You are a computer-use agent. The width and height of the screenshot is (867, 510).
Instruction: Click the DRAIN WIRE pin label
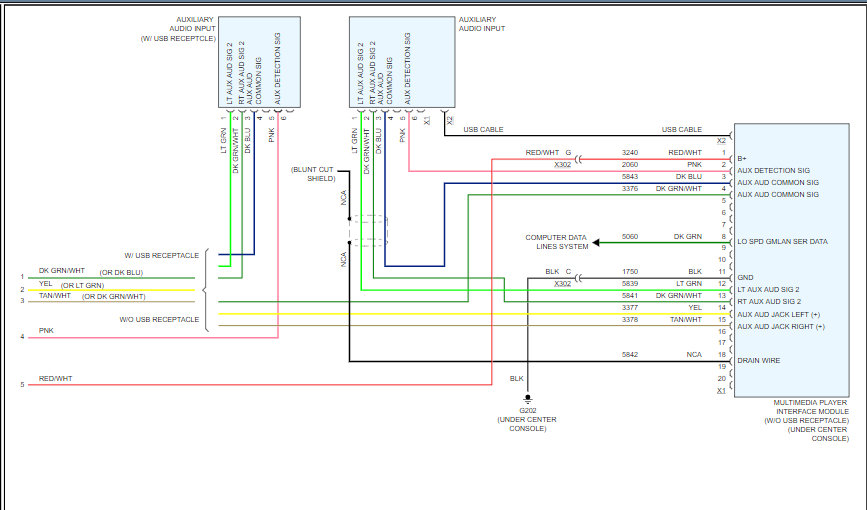(x=759, y=361)
